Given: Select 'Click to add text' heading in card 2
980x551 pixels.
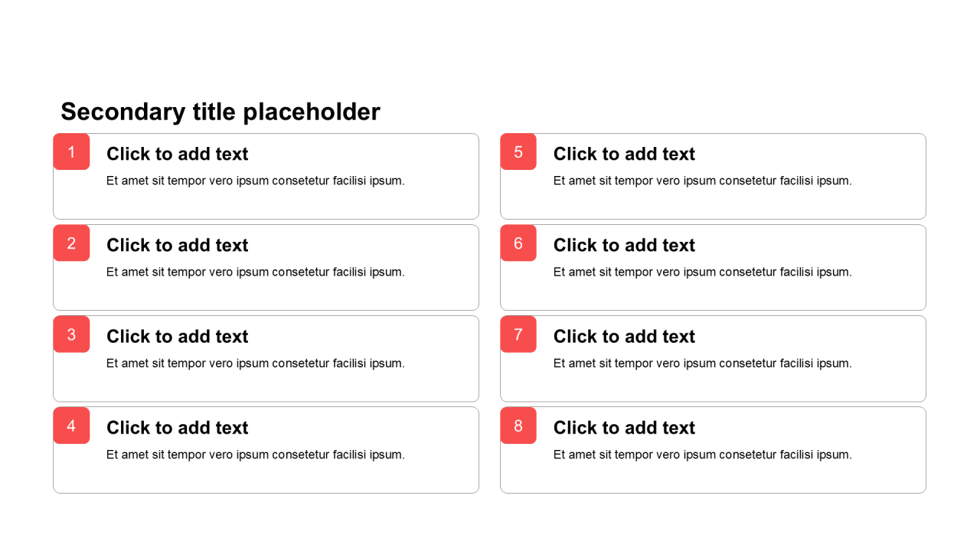Looking at the screenshot, I should click(x=178, y=245).
